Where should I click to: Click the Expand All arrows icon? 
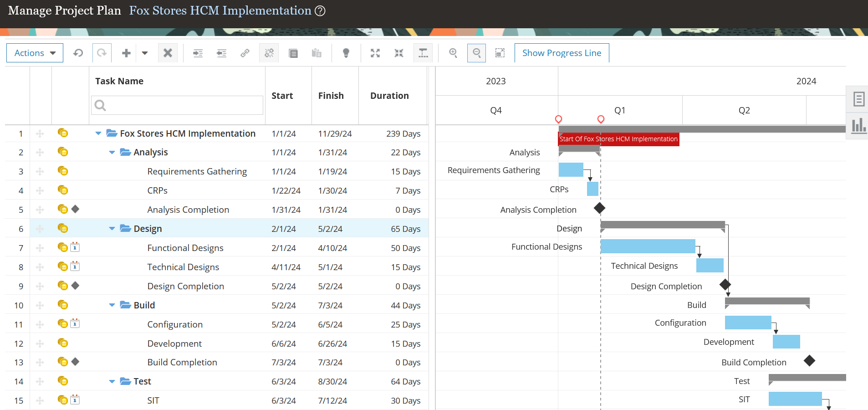(375, 53)
